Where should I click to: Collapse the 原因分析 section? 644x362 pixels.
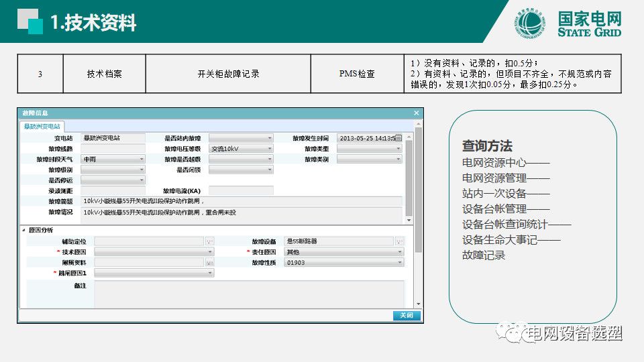point(24,230)
